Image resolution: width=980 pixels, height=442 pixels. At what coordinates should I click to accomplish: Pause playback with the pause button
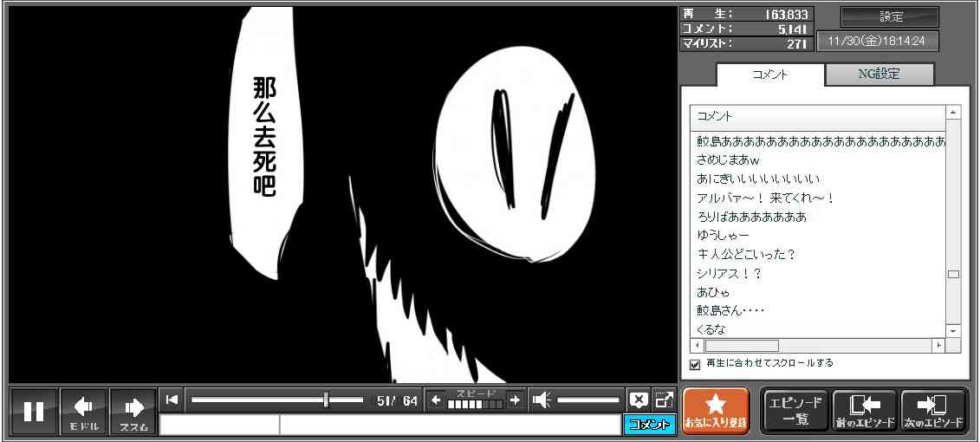tap(34, 411)
